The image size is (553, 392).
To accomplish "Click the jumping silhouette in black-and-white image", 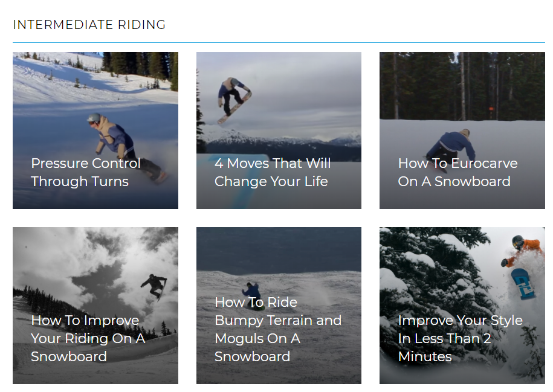I will 155,284.
